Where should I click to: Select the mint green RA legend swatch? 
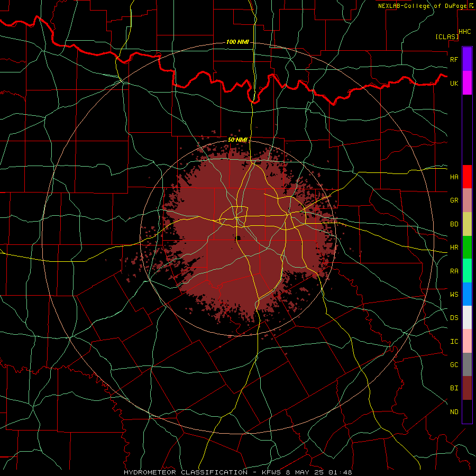467,271
